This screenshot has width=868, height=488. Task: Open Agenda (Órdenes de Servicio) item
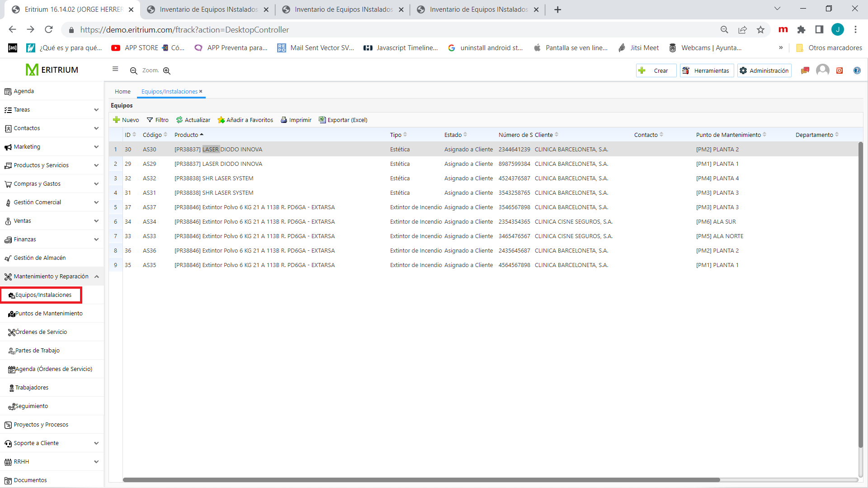pyautogui.click(x=52, y=369)
